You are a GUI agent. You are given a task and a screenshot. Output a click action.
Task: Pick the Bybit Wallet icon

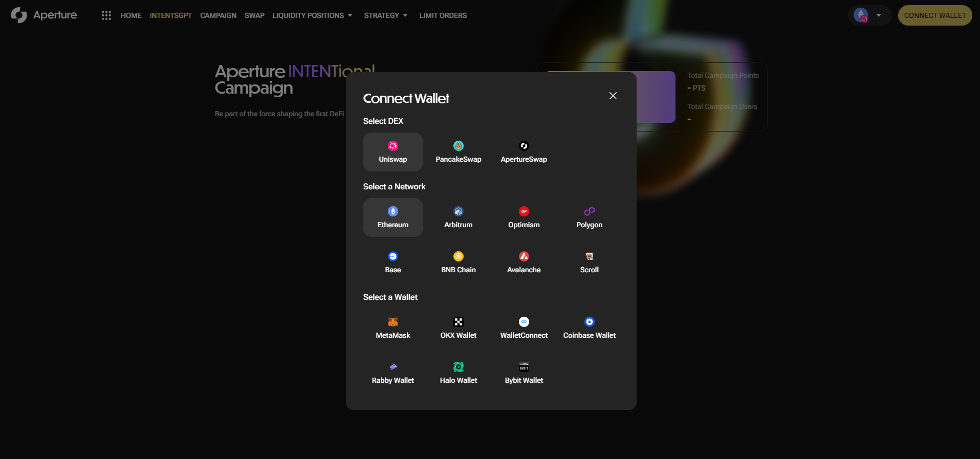524,367
